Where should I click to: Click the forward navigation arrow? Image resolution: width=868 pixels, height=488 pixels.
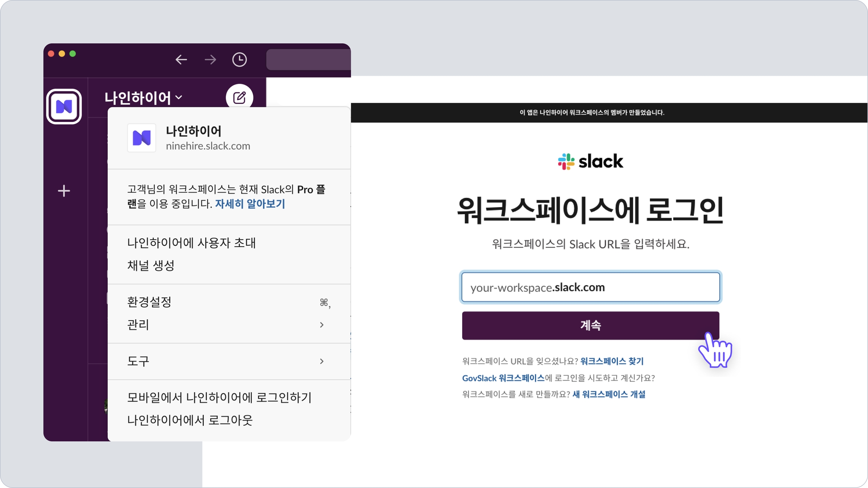[x=210, y=59]
